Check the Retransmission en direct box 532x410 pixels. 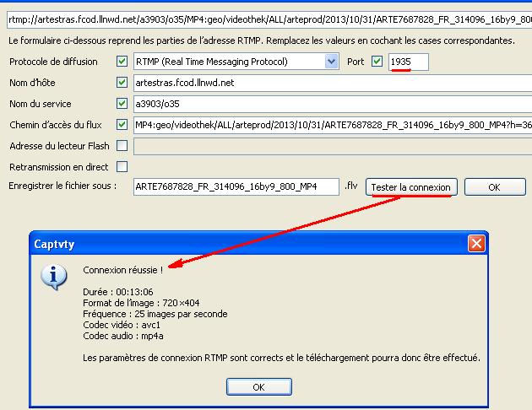(x=122, y=166)
